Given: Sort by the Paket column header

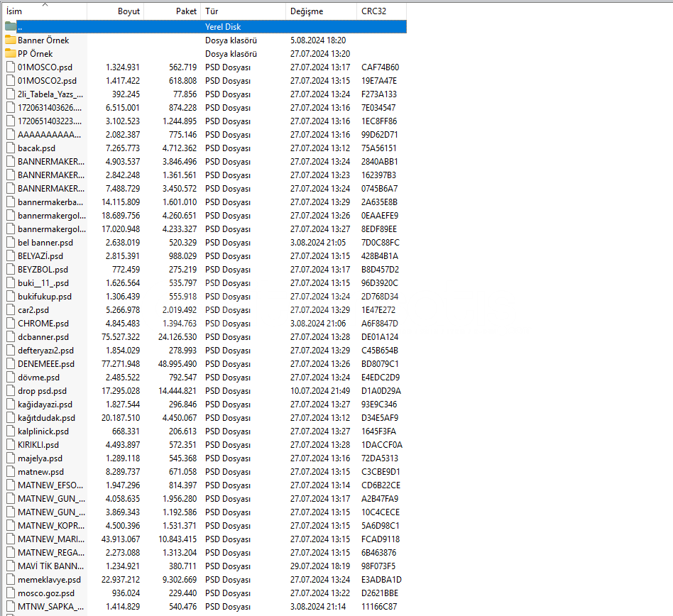Looking at the screenshot, I should pyautogui.click(x=172, y=11).
